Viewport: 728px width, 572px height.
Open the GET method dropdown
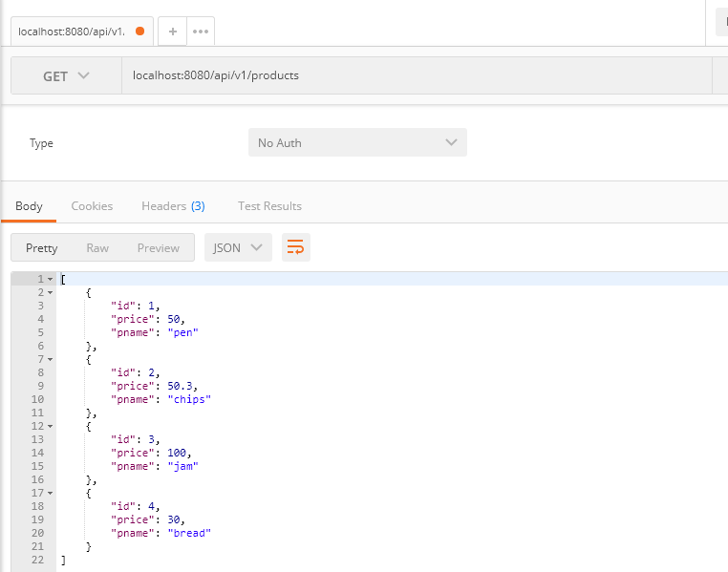click(x=66, y=75)
